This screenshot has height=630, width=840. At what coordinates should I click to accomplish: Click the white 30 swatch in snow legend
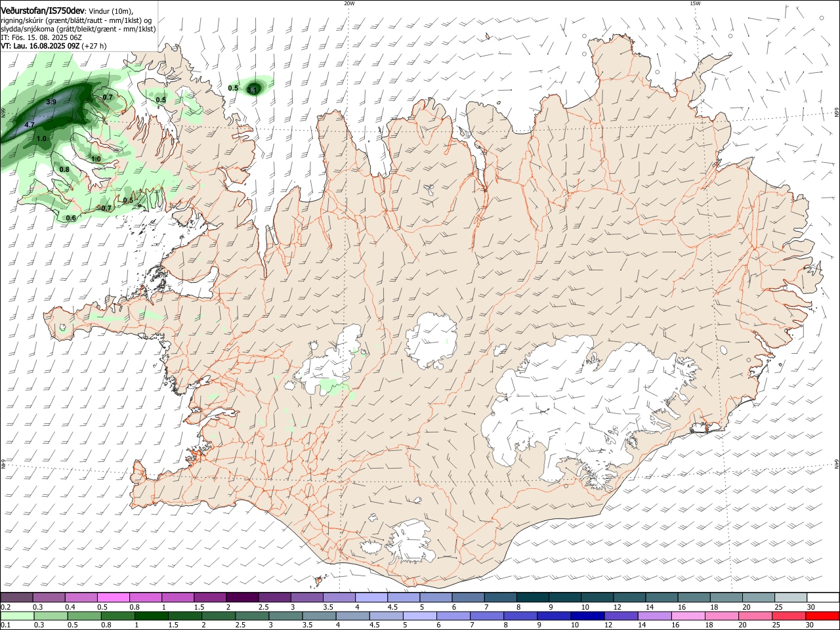coord(822,598)
